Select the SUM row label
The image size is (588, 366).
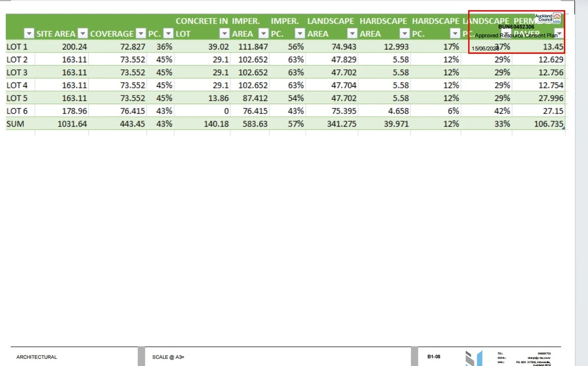[16, 124]
